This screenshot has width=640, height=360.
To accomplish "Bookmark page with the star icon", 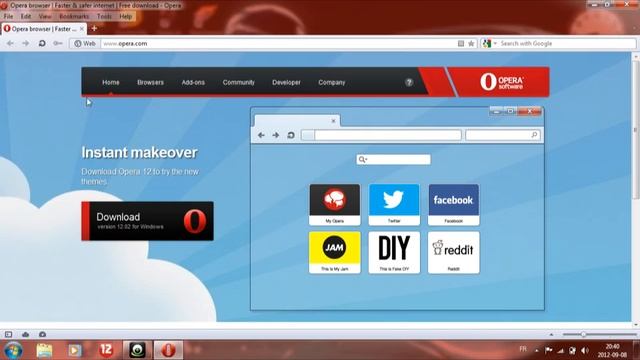I will pyautogui.click(x=471, y=43).
